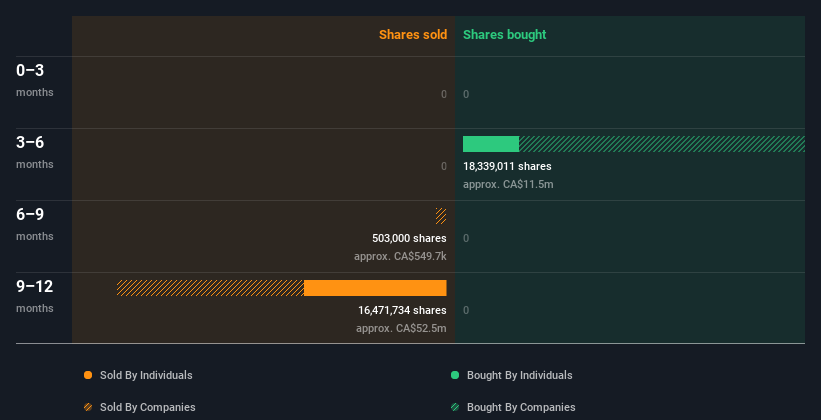The width and height of the screenshot is (821, 420).
Task: Toggle the Bought By Companies legend label
Action: [x=521, y=407]
